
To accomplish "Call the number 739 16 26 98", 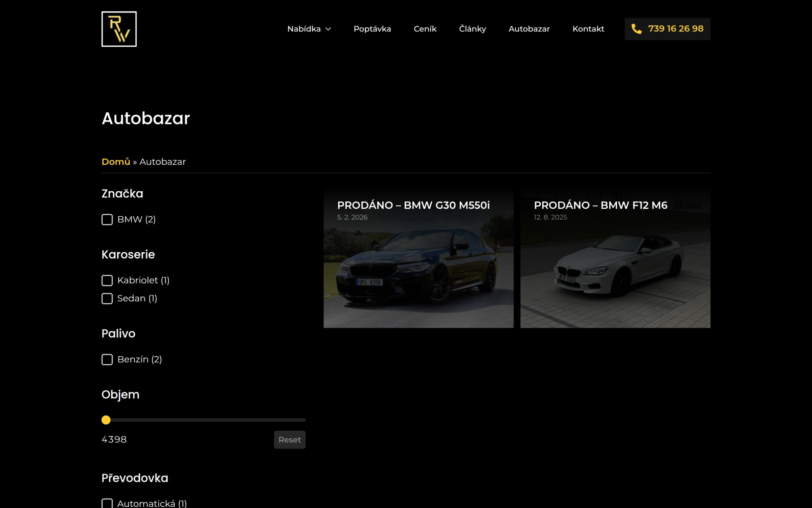I will [x=676, y=29].
